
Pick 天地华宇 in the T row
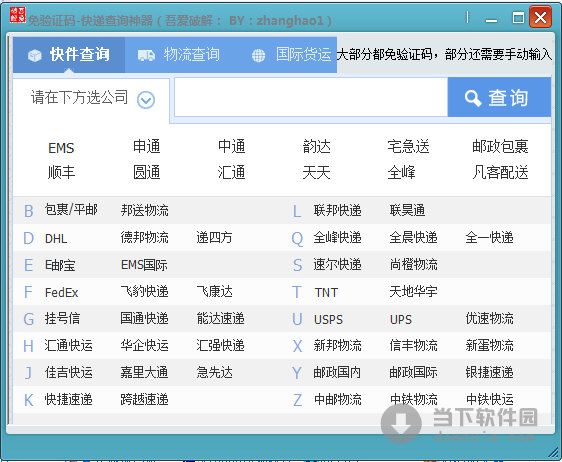pos(413,291)
